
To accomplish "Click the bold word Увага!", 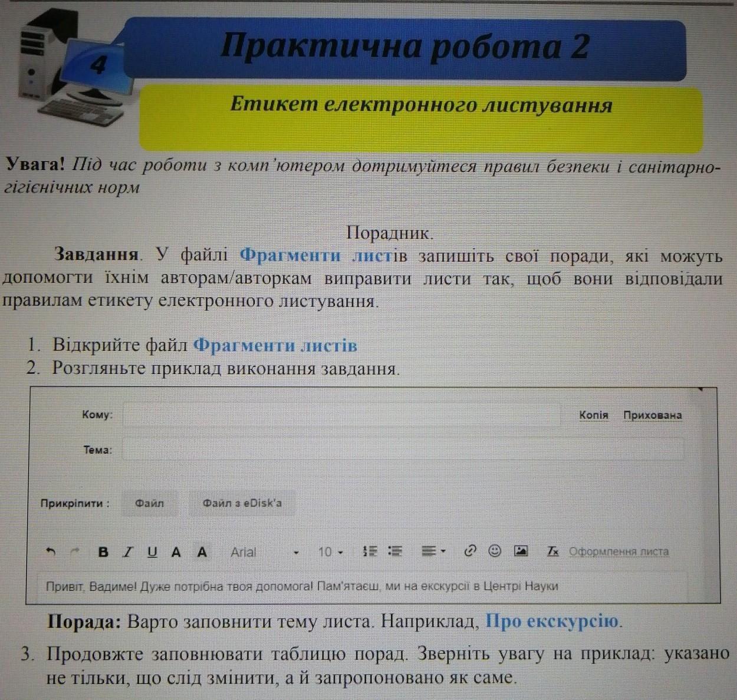I will (35, 164).
